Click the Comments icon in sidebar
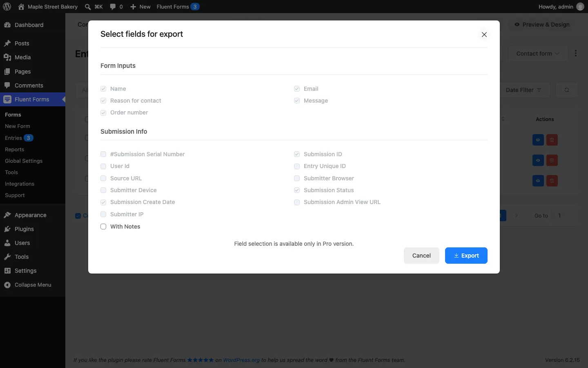588x368 pixels. (x=7, y=85)
